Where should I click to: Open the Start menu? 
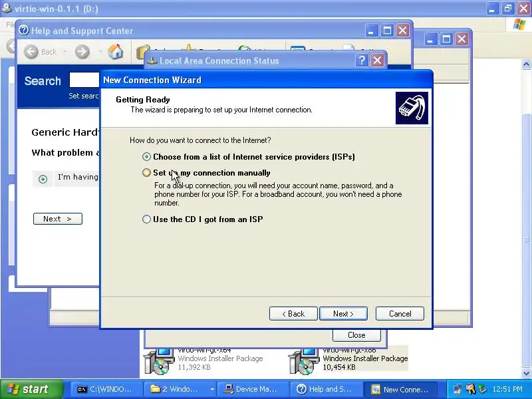pyautogui.click(x=31, y=389)
